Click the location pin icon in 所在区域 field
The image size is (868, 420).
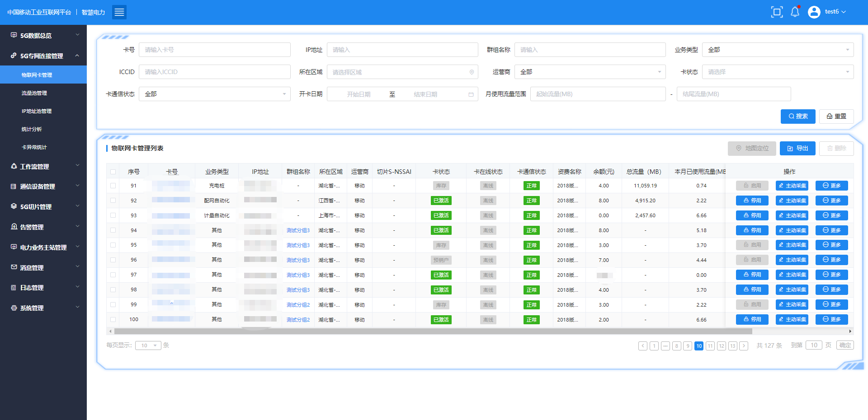click(x=472, y=72)
